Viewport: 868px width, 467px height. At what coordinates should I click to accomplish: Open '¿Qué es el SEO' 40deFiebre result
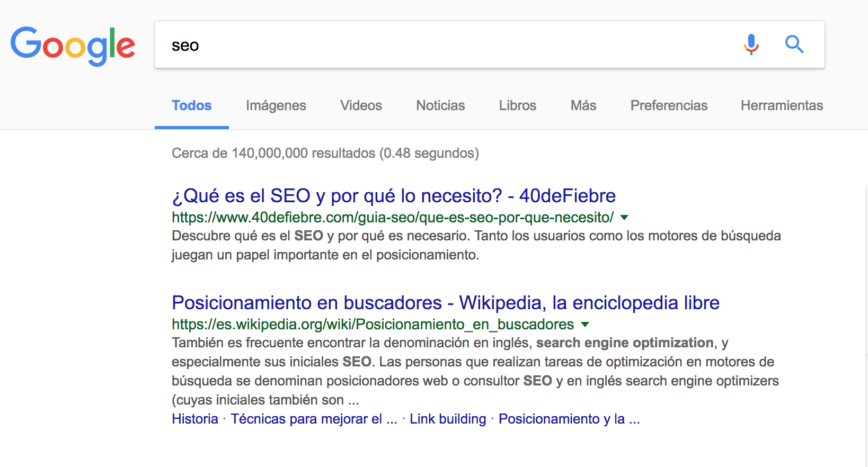click(394, 196)
